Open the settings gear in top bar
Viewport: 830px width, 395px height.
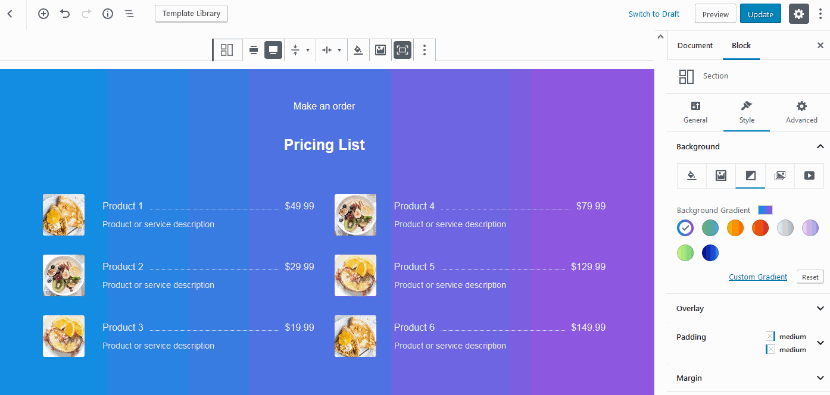coord(799,14)
